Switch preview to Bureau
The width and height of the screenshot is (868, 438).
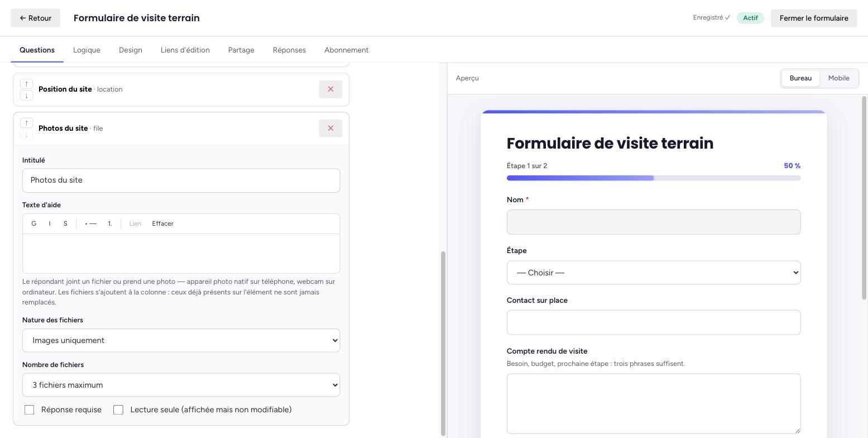tap(800, 78)
